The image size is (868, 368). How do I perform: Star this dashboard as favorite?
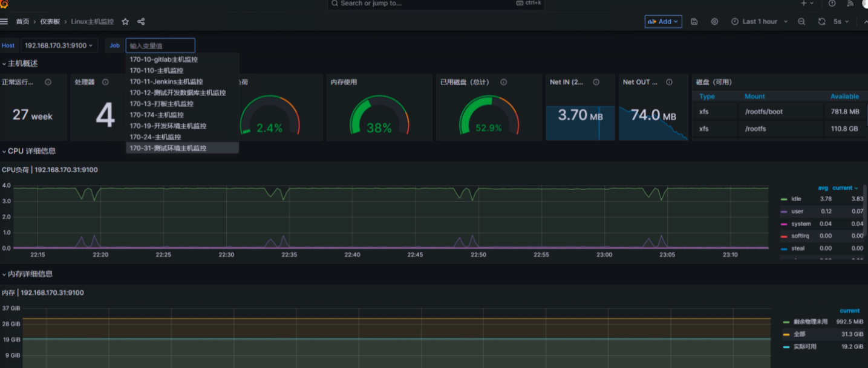coord(125,22)
